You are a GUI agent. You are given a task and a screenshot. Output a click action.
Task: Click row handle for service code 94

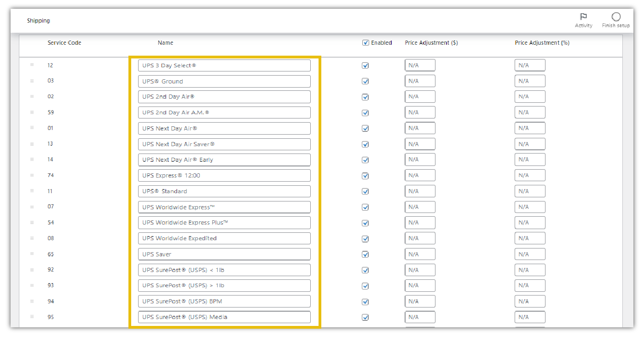tap(32, 301)
